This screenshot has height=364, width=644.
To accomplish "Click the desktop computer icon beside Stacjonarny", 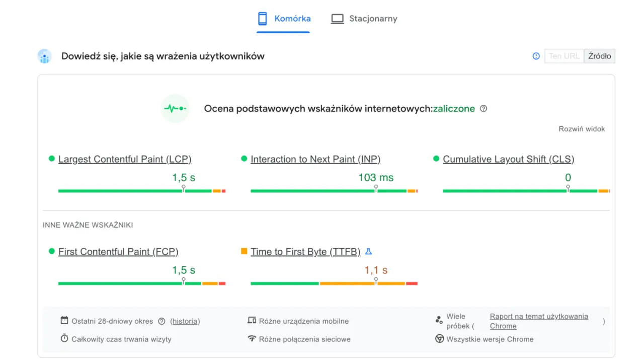I will pyautogui.click(x=337, y=18).
